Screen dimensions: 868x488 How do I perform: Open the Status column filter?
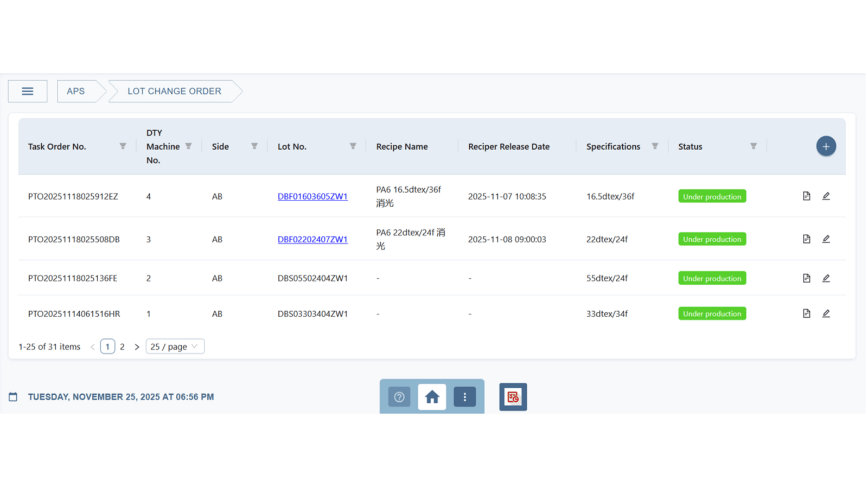coord(753,146)
